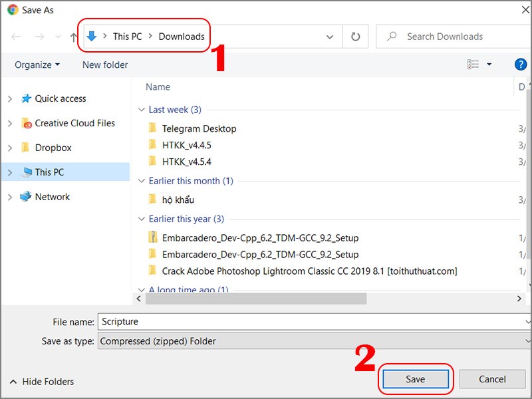Select the zipped Embarcadero_Dev-Cpp setup archive
Screen dimensions: 532x399
tap(260, 238)
